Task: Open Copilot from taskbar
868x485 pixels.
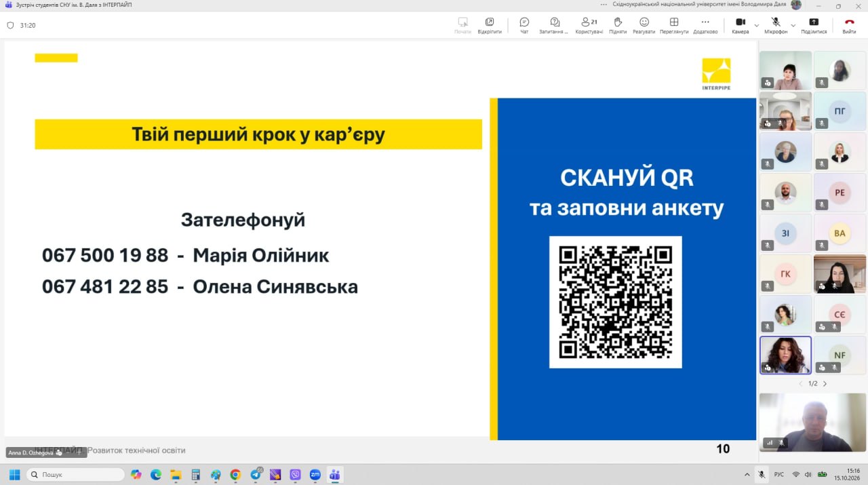Action: pyautogui.click(x=136, y=474)
